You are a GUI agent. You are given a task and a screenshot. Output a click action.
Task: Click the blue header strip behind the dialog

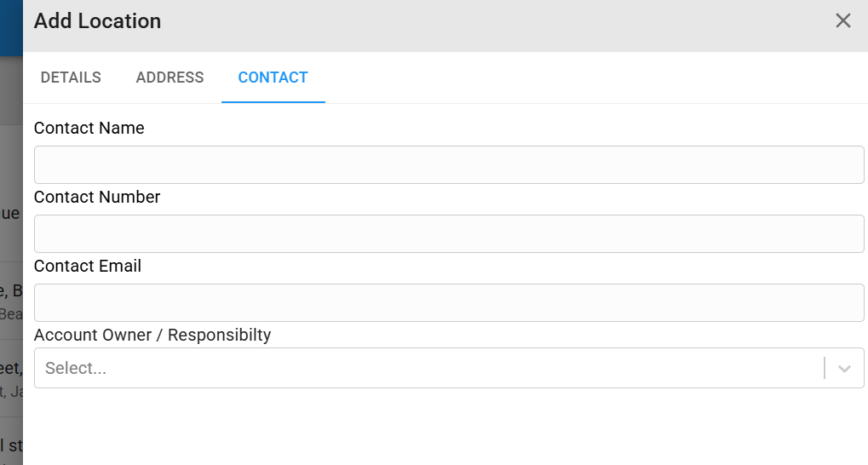click(x=11, y=27)
